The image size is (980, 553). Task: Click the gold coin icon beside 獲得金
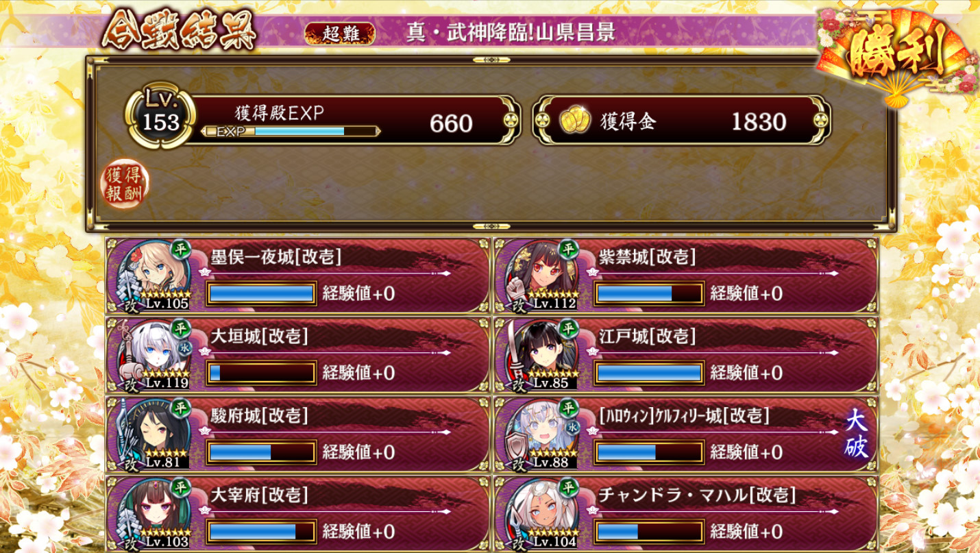click(574, 121)
